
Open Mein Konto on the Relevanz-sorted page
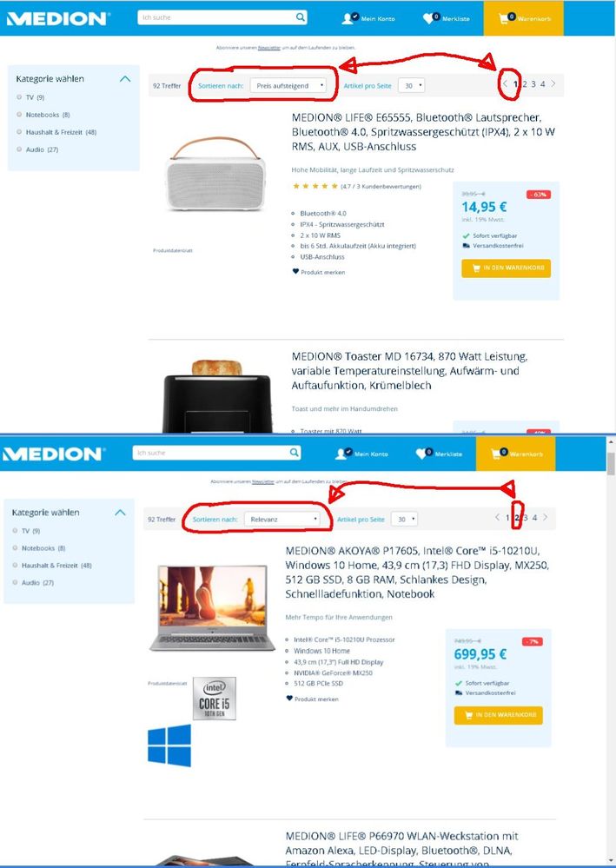click(361, 454)
